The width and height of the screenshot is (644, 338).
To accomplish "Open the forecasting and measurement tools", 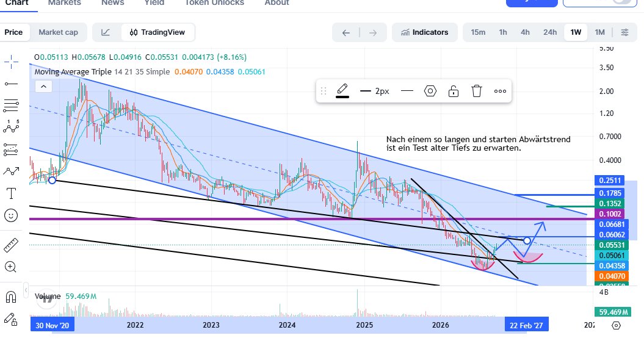I will click(11, 150).
